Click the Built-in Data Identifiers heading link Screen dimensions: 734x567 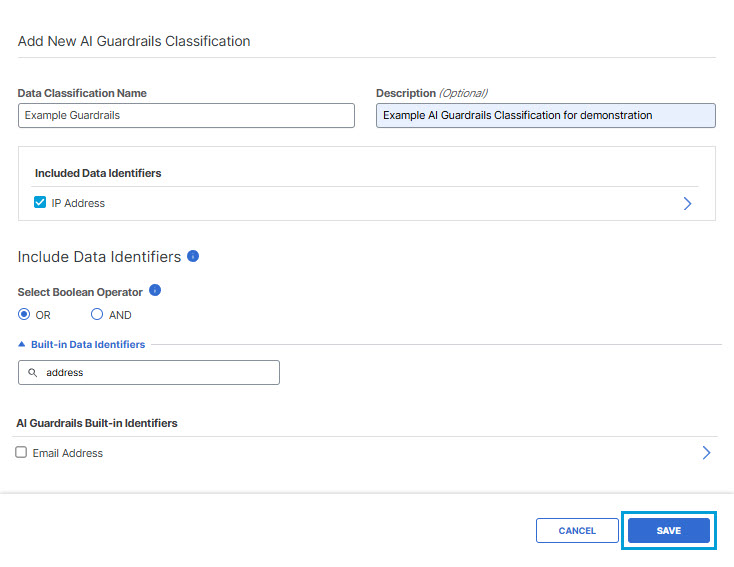(x=88, y=345)
